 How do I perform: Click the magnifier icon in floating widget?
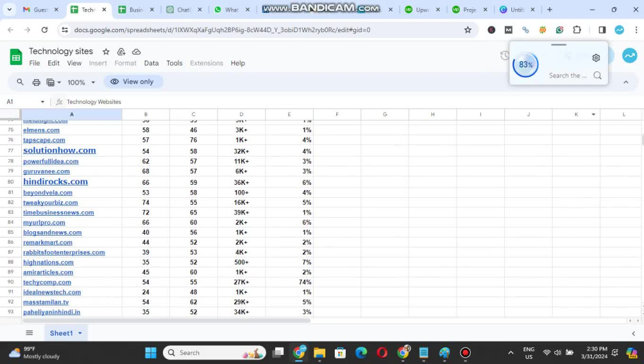(x=598, y=75)
